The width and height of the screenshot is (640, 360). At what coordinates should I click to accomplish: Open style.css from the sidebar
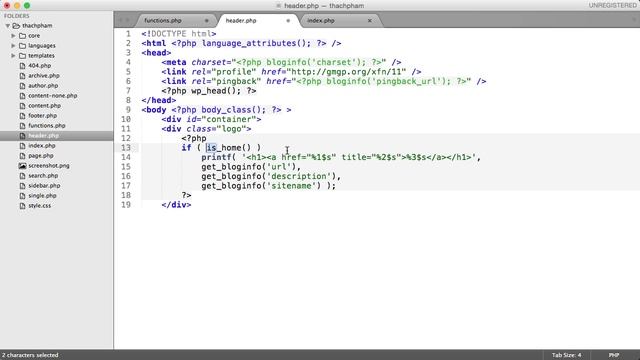point(40,206)
